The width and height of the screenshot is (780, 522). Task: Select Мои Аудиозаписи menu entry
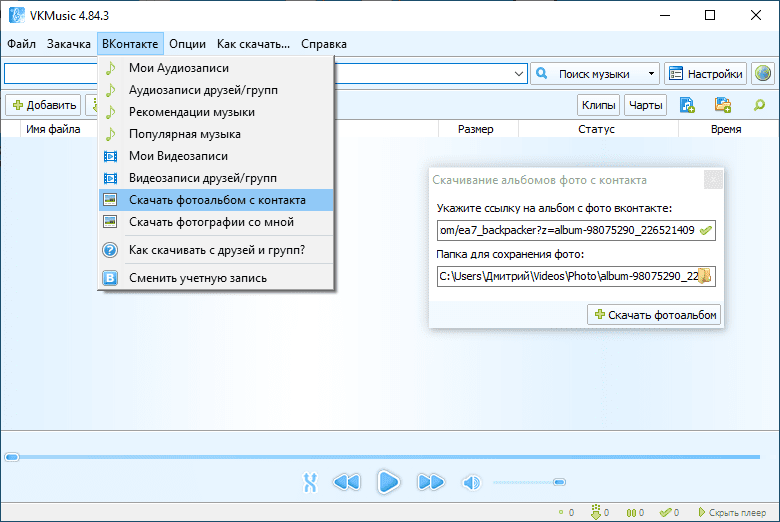coord(216,68)
